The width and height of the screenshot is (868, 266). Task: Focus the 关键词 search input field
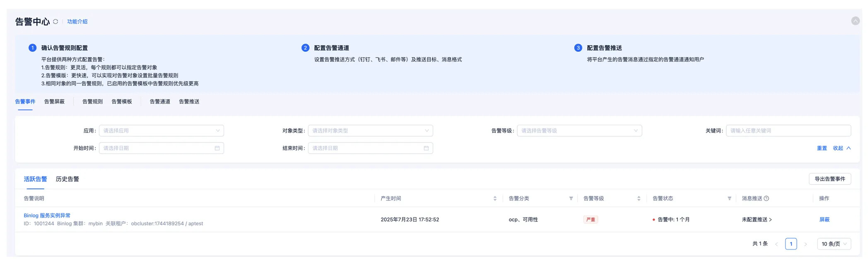click(x=788, y=131)
